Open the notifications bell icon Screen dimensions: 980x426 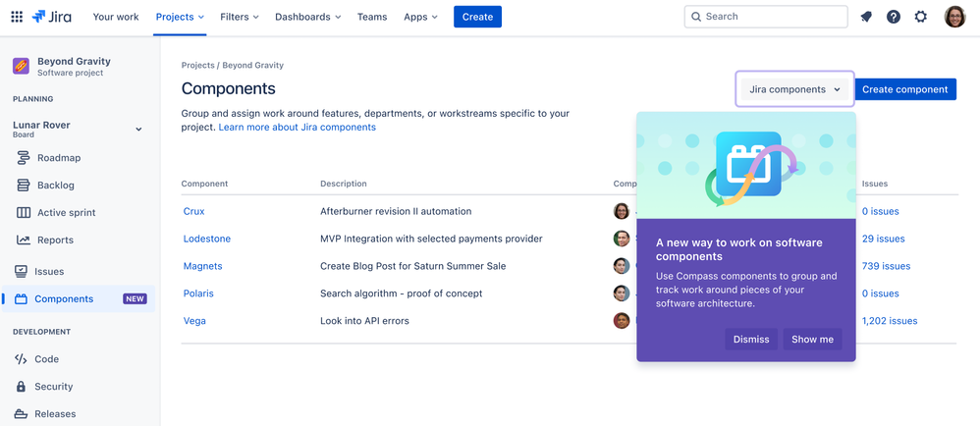[x=866, y=17]
